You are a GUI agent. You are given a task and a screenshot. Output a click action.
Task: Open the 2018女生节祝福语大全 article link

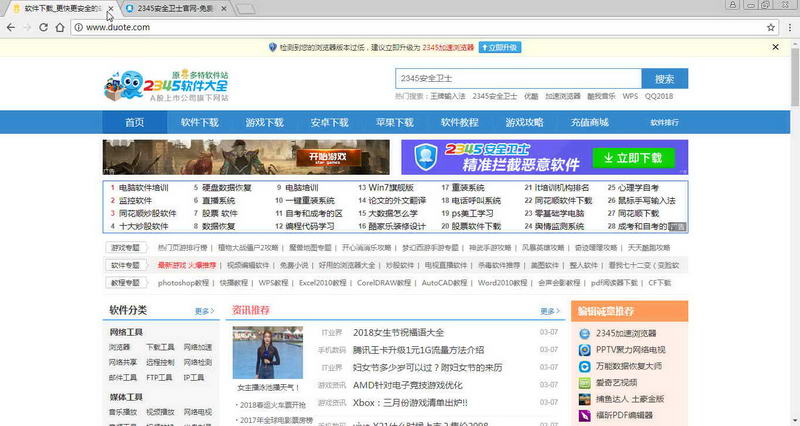coord(398,332)
